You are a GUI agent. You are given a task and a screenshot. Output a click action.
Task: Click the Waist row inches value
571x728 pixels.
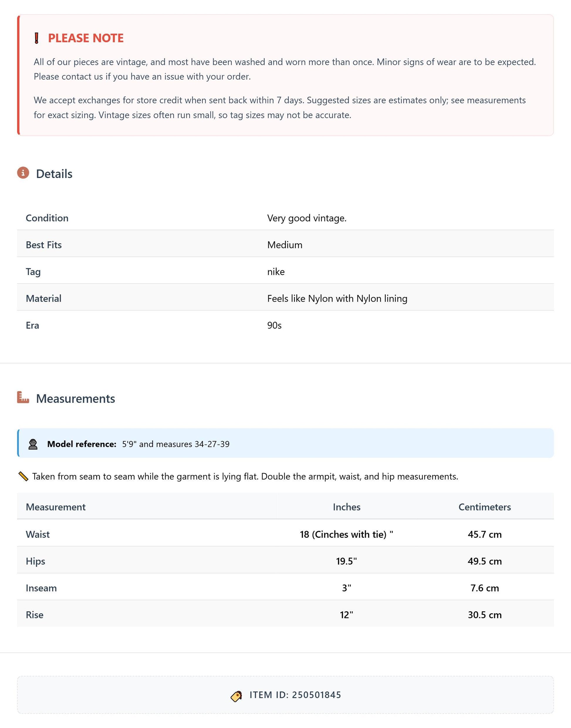coord(346,534)
